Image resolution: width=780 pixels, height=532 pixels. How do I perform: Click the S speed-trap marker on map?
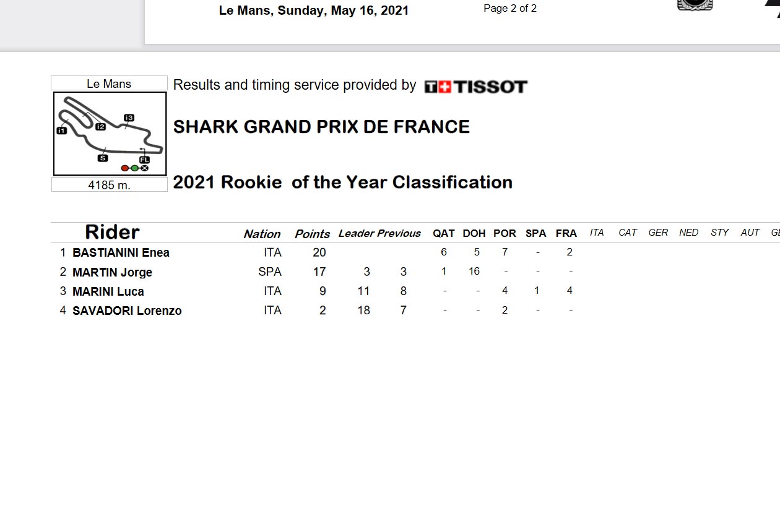click(x=103, y=158)
